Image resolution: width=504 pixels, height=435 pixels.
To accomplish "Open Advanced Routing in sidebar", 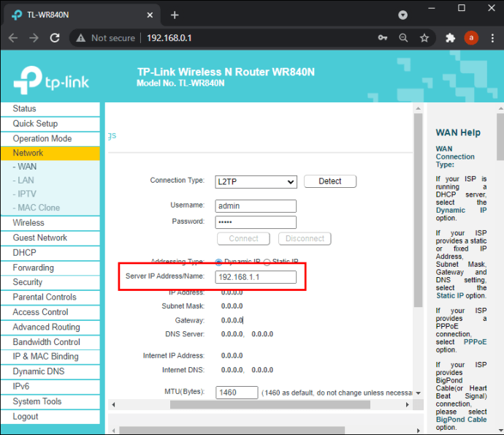I will coord(50,328).
